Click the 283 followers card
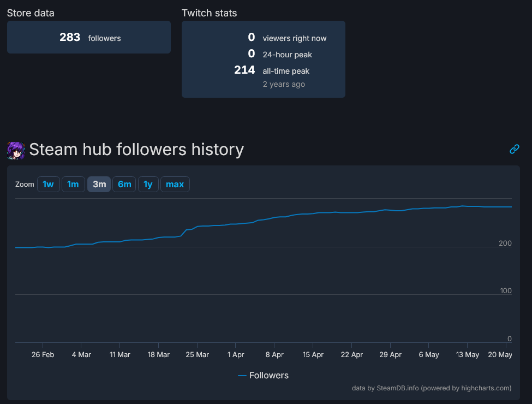This screenshot has width=532, height=404. pos(89,38)
